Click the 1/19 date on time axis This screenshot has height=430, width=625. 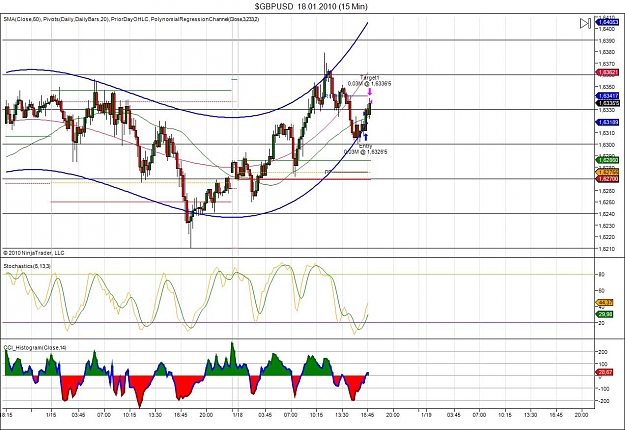pos(425,415)
